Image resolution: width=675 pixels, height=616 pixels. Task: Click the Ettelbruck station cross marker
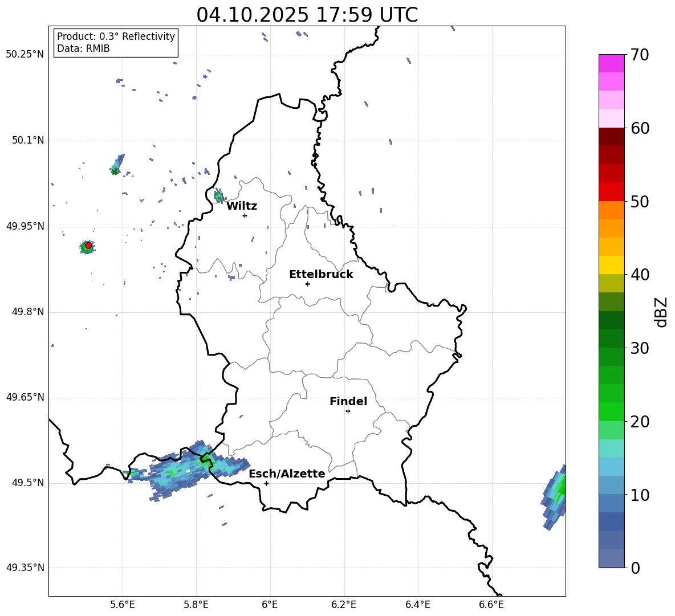307,284
